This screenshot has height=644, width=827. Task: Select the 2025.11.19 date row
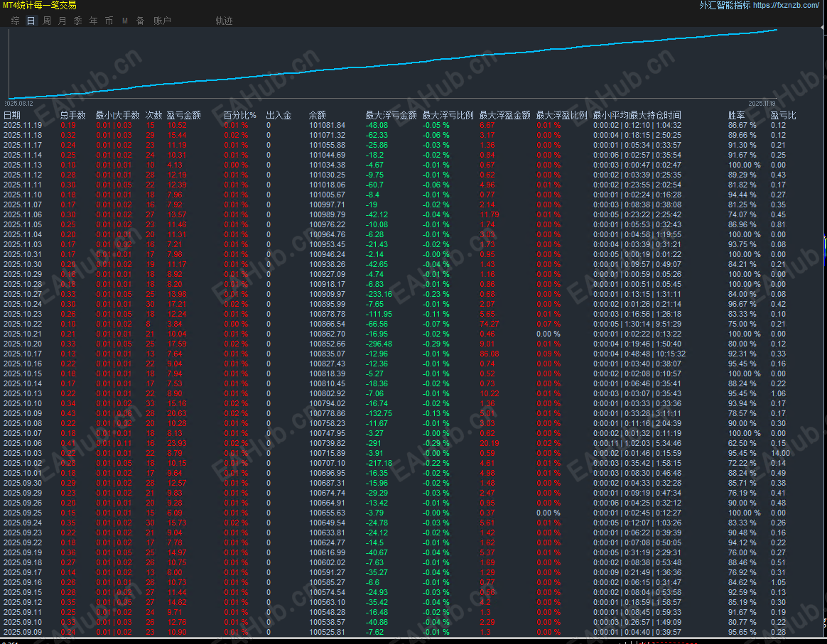[x=23, y=126]
